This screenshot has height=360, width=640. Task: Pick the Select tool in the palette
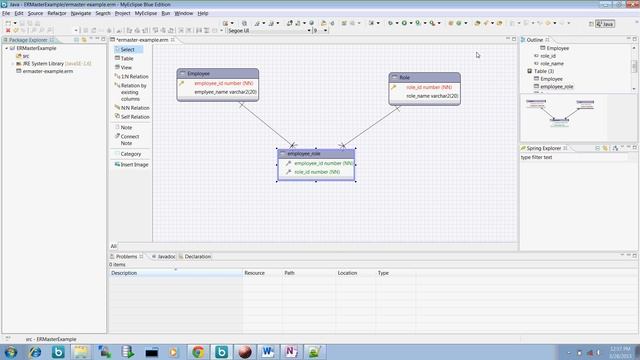(x=128, y=49)
